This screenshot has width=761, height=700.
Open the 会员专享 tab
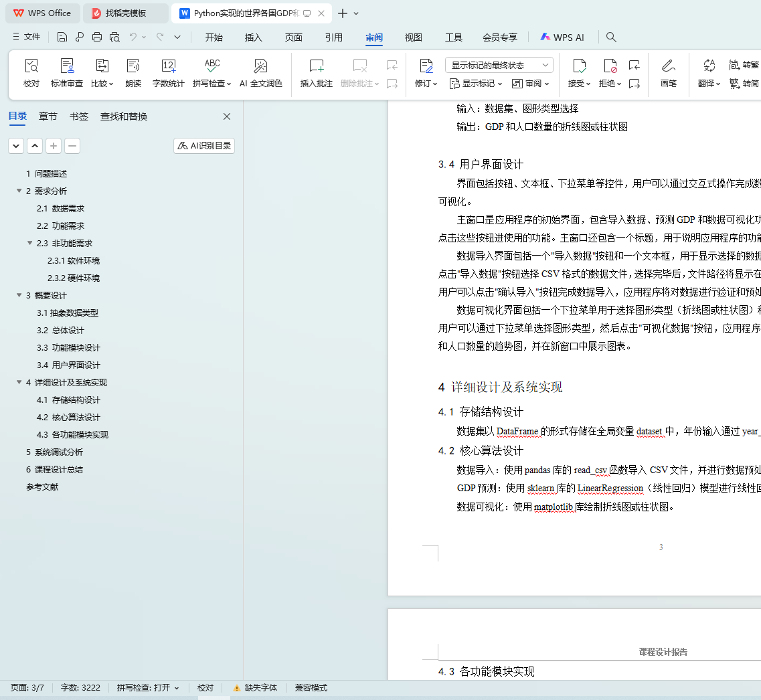pos(500,37)
